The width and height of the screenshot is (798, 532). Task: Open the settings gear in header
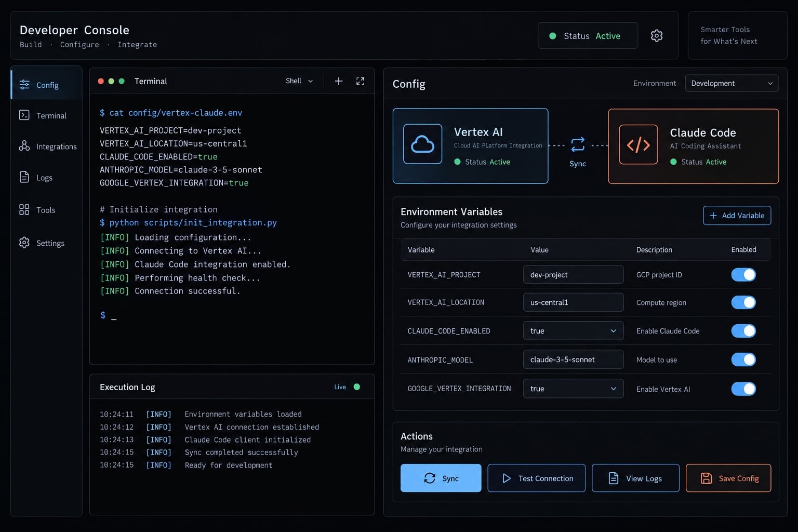[x=657, y=35]
